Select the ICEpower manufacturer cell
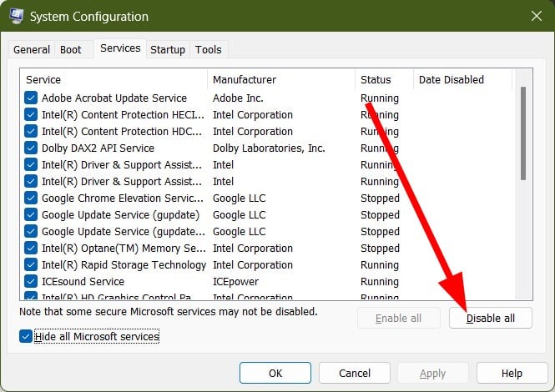555x392 pixels. click(235, 282)
